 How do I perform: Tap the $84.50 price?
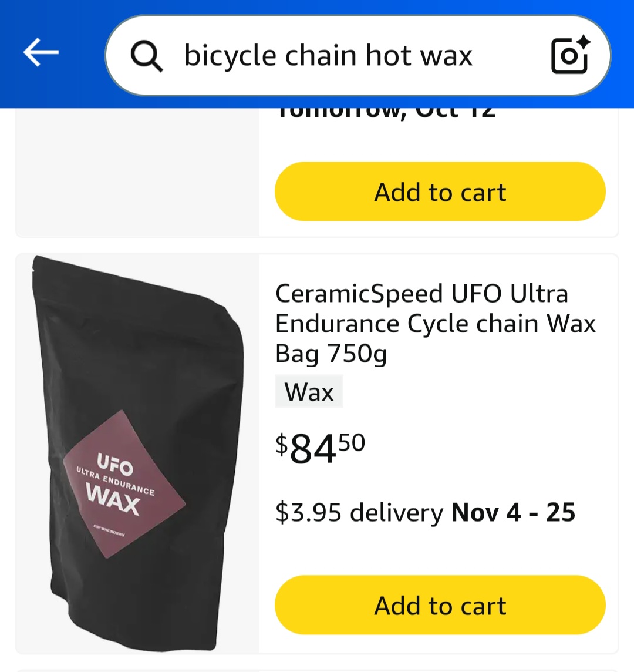[x=320, y=448]
